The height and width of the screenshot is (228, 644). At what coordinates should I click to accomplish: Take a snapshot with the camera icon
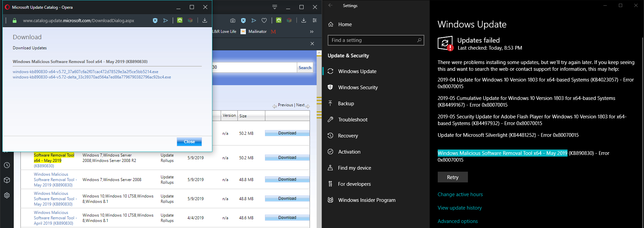[x=233, y=20]
